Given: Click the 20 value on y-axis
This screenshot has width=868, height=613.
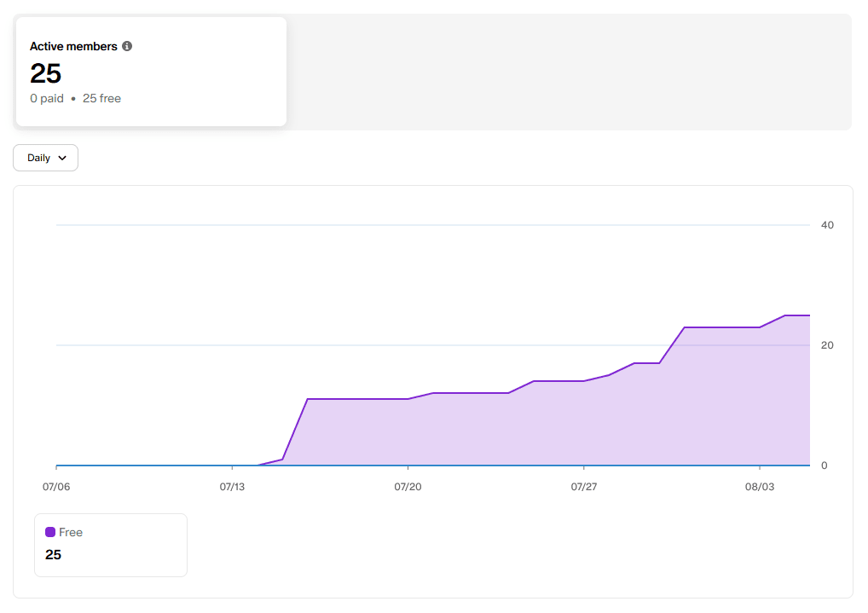Looking at the screenshot, I should point(827,345).
